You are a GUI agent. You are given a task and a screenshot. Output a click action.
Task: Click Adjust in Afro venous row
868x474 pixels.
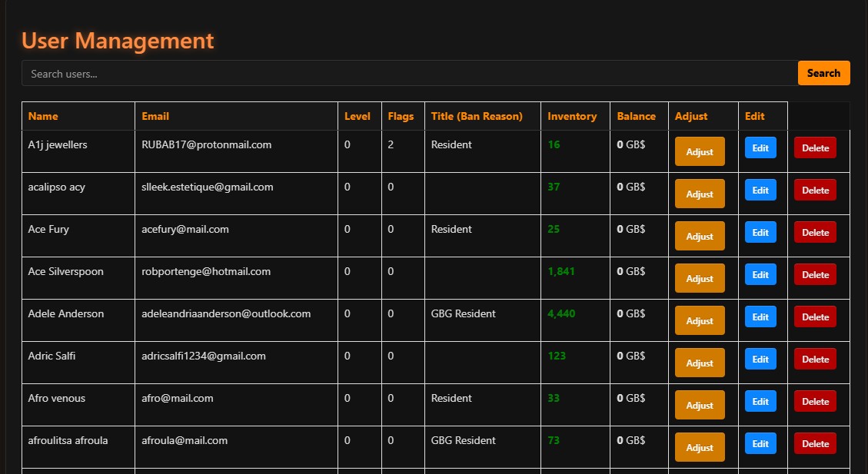pos(700,406)
